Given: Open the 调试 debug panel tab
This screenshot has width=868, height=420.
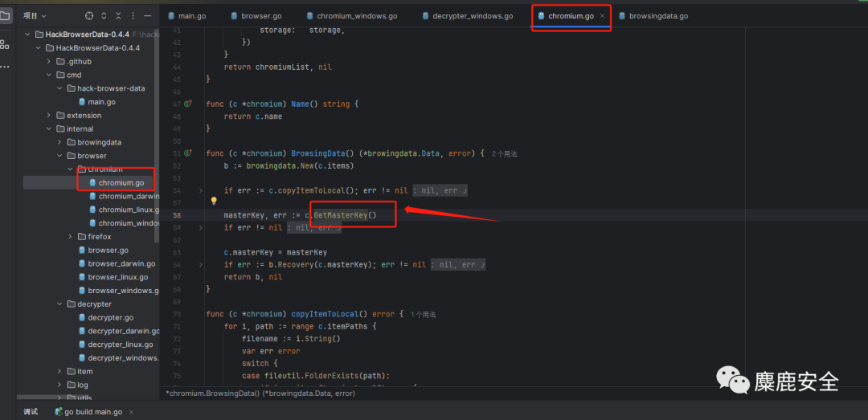Looking at the screenshot, I should click(31, 412).
